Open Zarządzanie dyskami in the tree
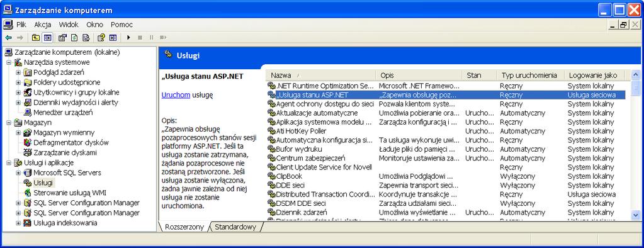 pos(65,153)
